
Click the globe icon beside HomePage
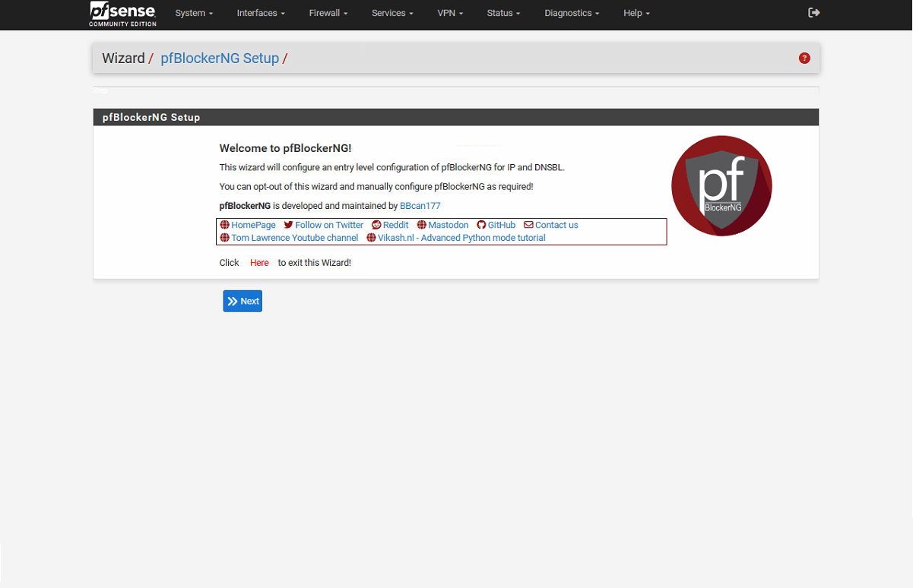pyautogui.click(x=224, y=225)
